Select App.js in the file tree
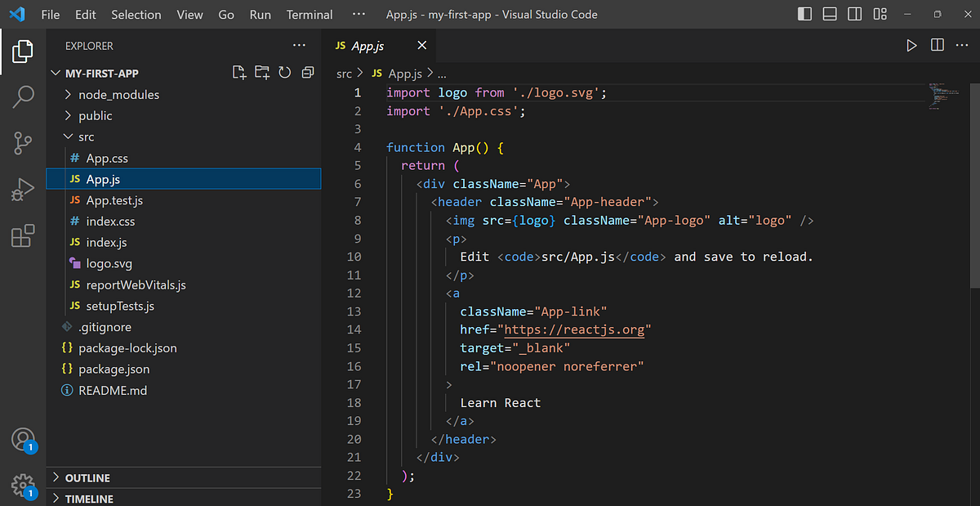The image size is (980, 506). click(x=184, y=179)
